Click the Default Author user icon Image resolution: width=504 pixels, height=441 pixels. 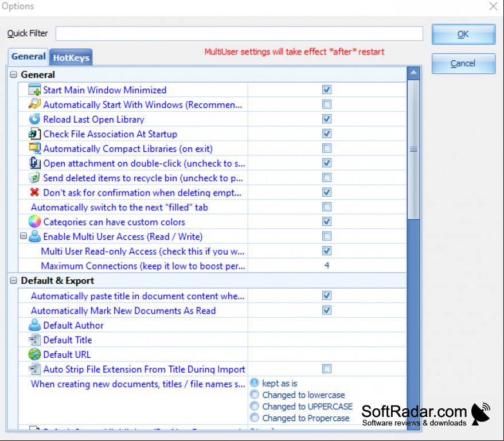[x=34, y=325]
